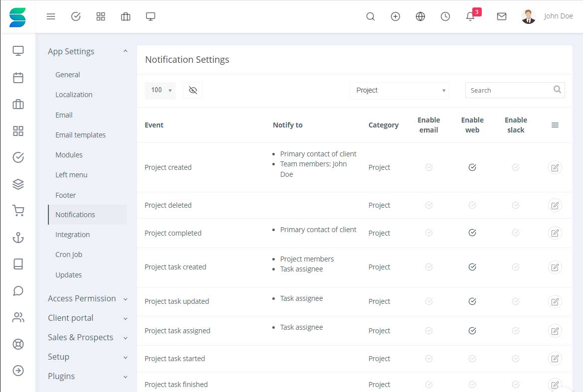Screen dimensions: 583x392
Task: Click the plus quick-add icon
Action: click(x=395, y=16)
